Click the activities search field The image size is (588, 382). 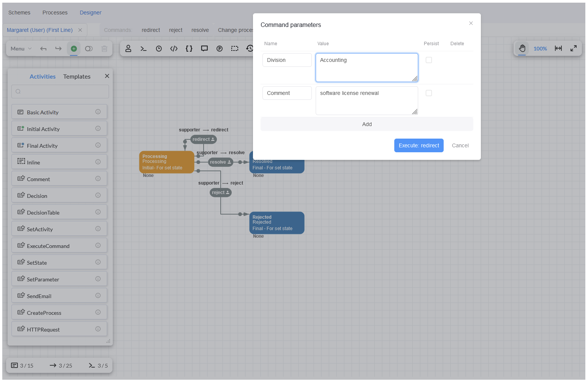tap(60, 92)
